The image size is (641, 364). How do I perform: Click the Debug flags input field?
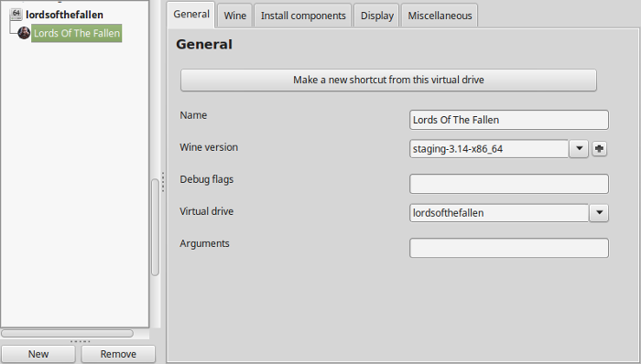(509, 184)
